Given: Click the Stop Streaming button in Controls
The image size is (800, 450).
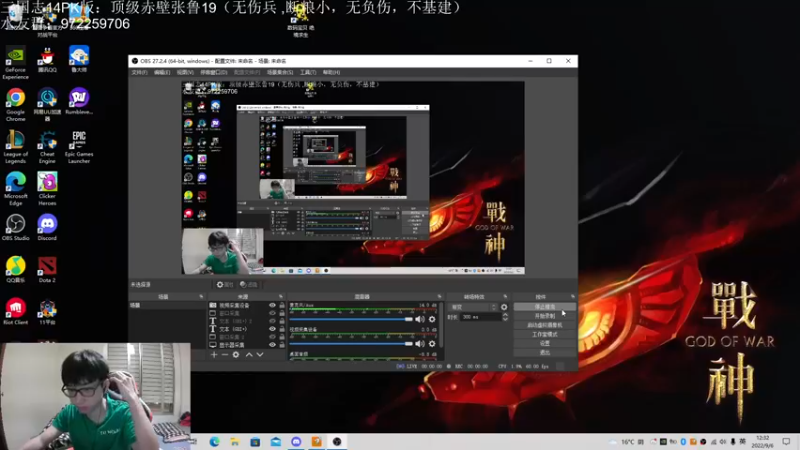Looking at the screenshot, I should (x=545, y=307).
